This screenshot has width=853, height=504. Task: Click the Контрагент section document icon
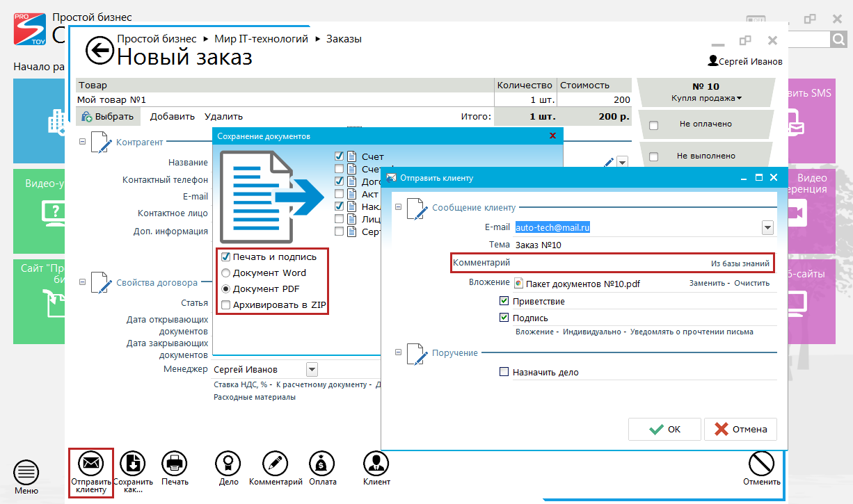[101, 142]
